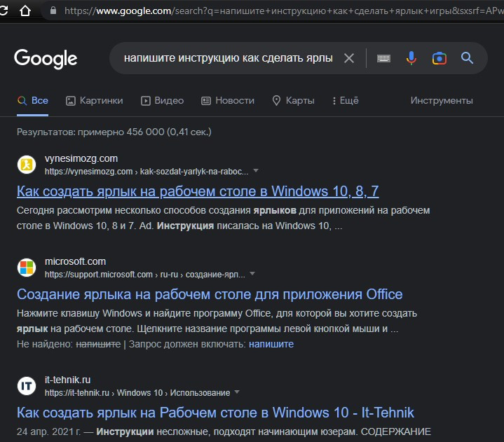This screenshot has width=504, height=442.
Task: Expand options arrow next to vynesimozg URL
Action: (256, 171)
